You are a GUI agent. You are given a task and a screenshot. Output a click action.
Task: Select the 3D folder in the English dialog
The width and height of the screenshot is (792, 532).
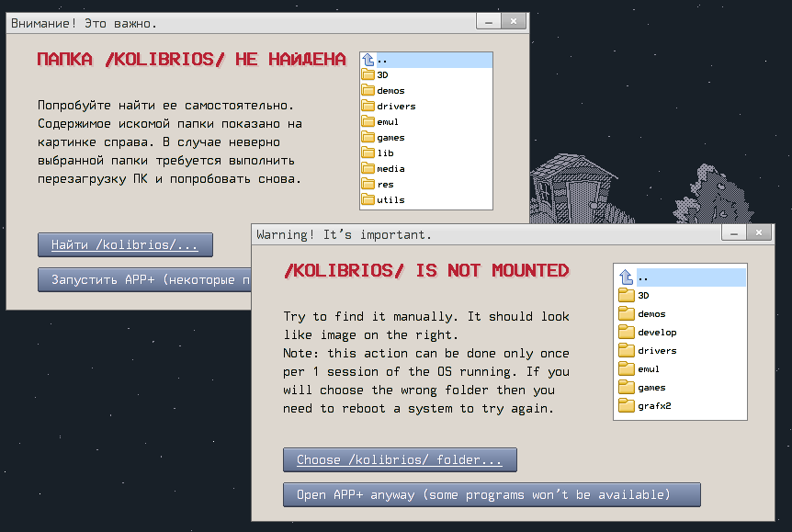[643, 296]
